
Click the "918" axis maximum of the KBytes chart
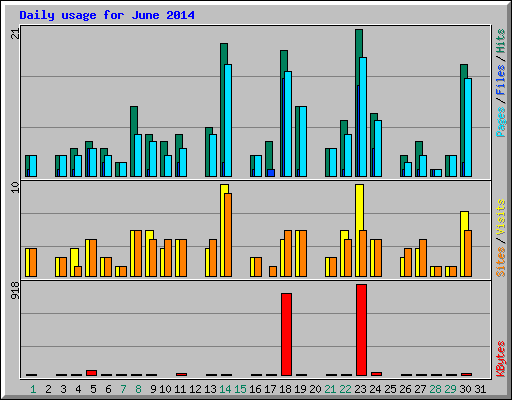coord(15,290)
